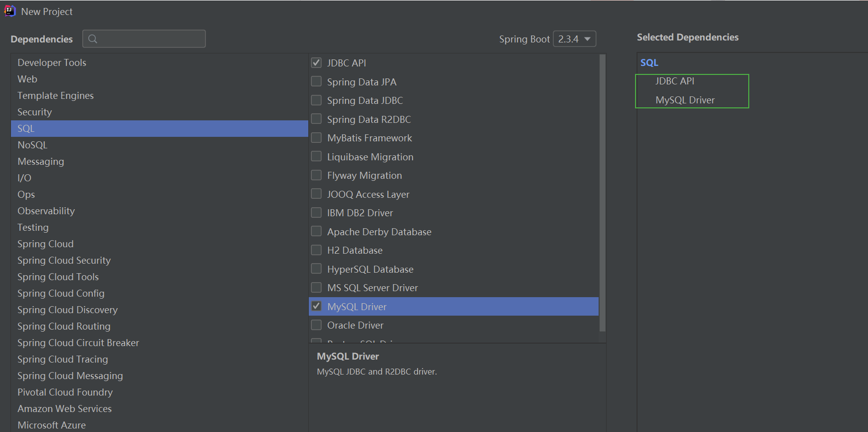Select the Spring Cloud Circuit Breaker category

click(160, 343)
